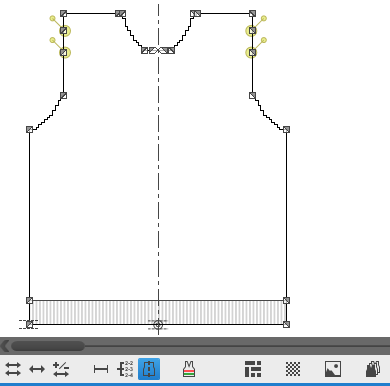This screenshot has width=390, height=386.
Task: Open the picture image view icon
Action: [333, 369]
